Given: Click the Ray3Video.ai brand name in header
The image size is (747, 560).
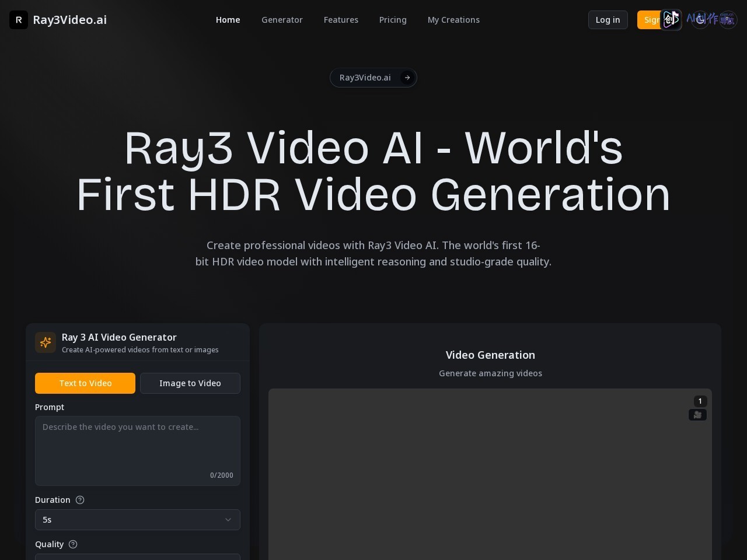Looking at the screenshot, I should click(x=70, y=20).
